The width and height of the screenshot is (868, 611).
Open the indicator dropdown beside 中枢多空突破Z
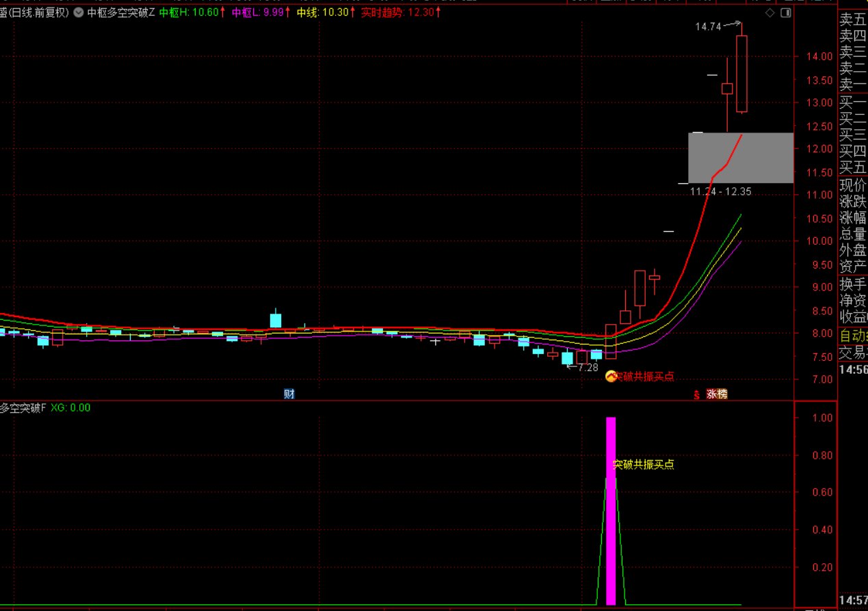(79, 12)
